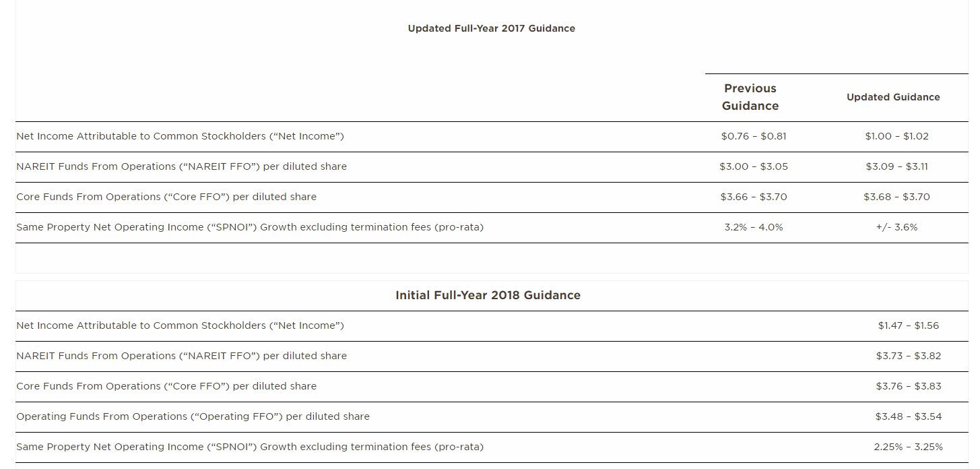Click 2018 Net Income value $1.47 – $1.56
The height and width of the screenshot is (469, 980).
click(908, 325)
